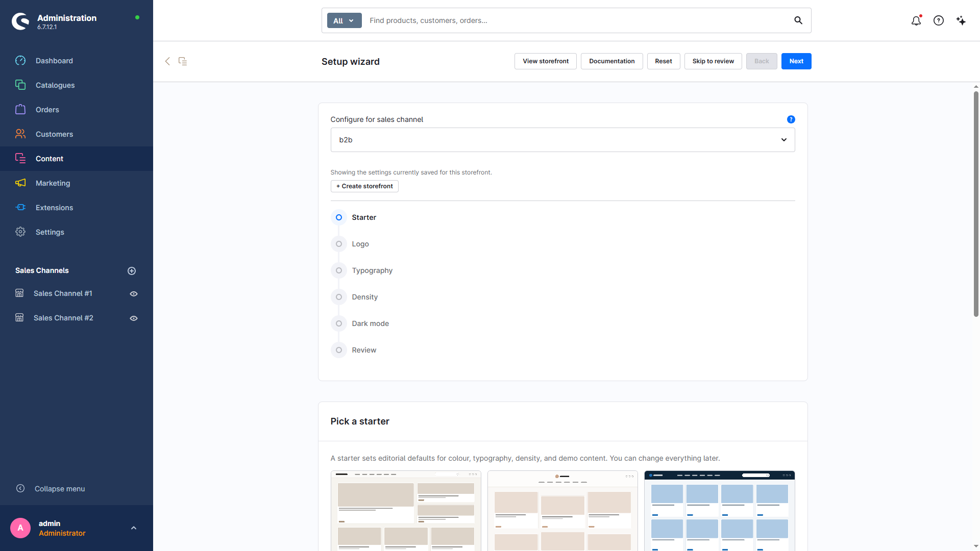
Task: Click Skip to review button
Action: pos(713,61)
